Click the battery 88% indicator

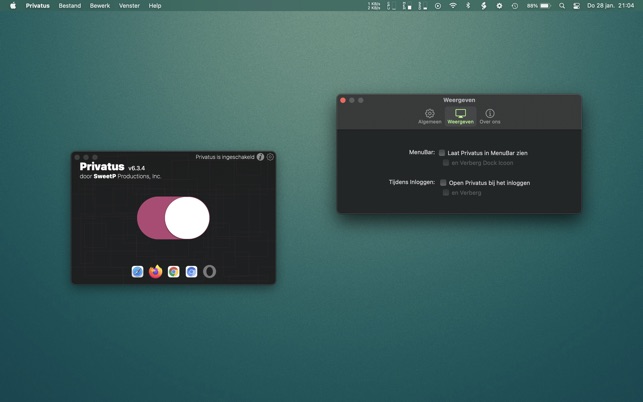538,6
